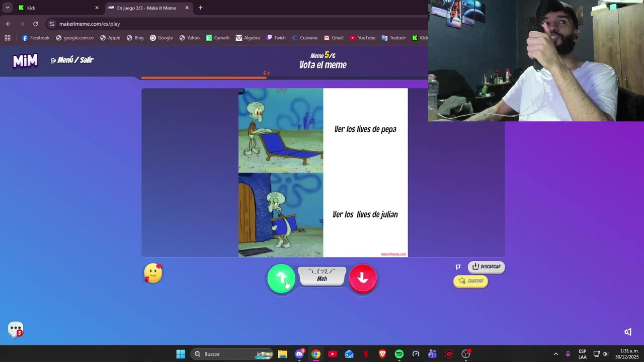Save meme with Guardar button
The height and width of the screenshot is (362, 644).
click(x=470, y=281)
